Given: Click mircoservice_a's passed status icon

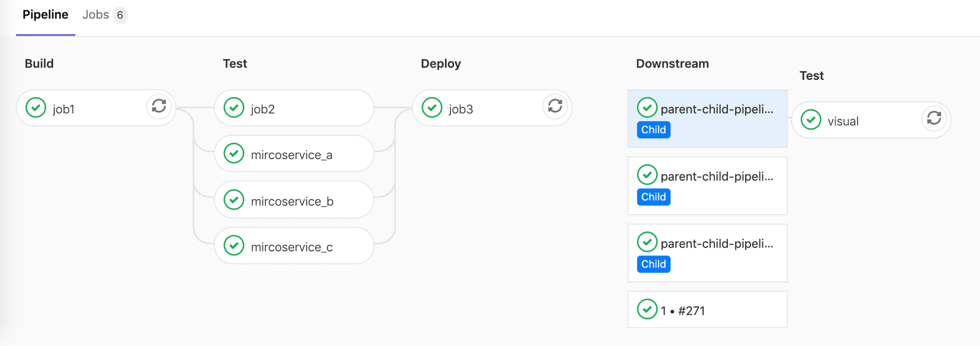Looking at the screenshot, I should [x=234, y=153].
